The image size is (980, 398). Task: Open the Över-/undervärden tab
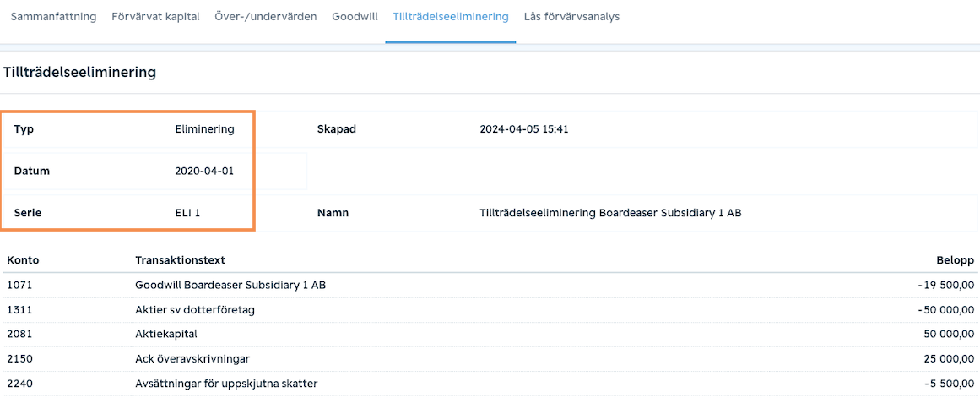(270, 17)
